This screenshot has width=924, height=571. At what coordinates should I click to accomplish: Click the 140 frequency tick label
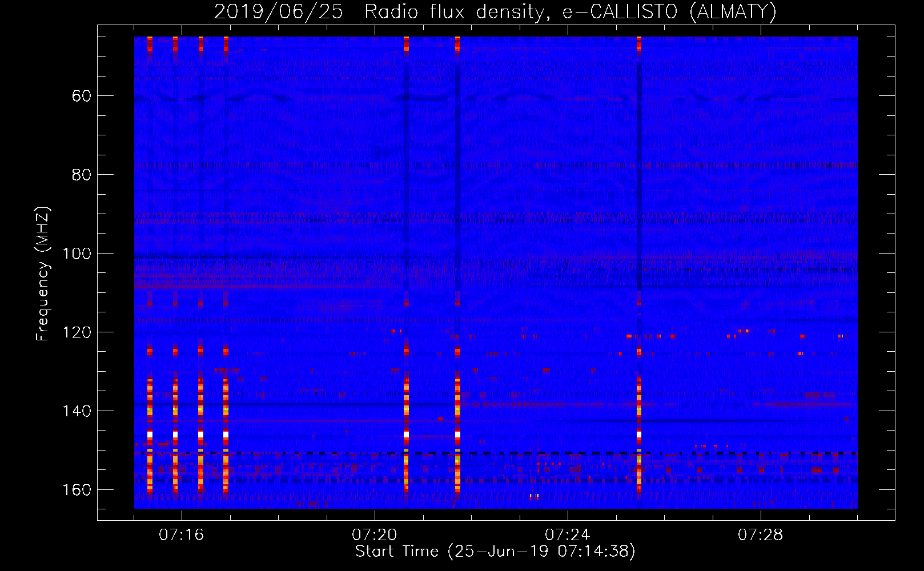click(77, 411)
